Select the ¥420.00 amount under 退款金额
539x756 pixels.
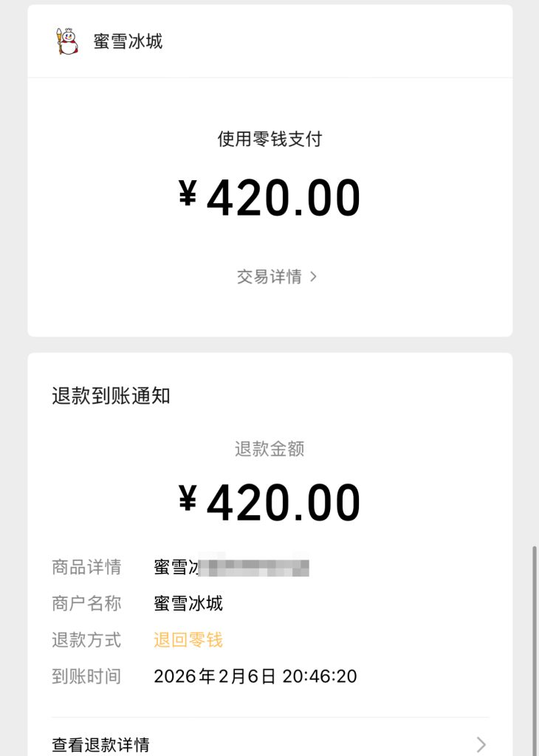point(269,504)
